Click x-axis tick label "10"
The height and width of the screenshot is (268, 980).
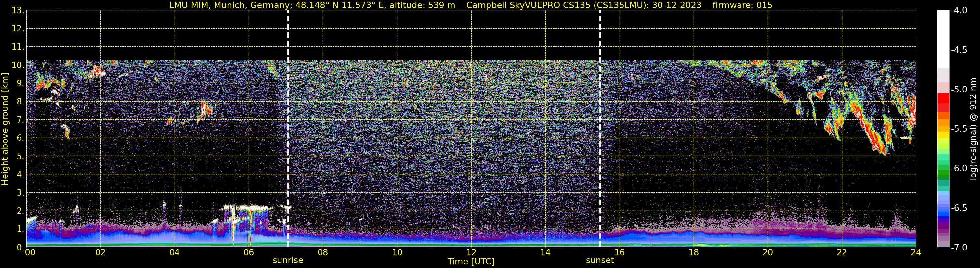coord(397,252)
